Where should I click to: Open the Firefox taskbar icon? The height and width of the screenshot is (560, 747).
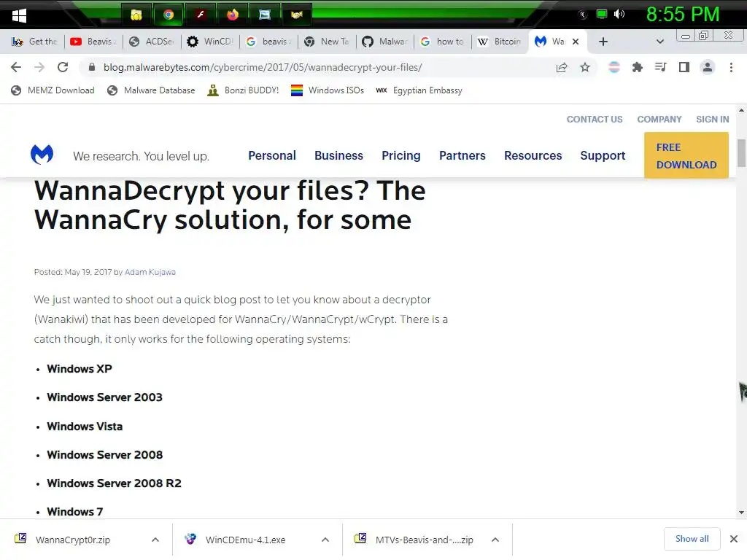point(233,15)
